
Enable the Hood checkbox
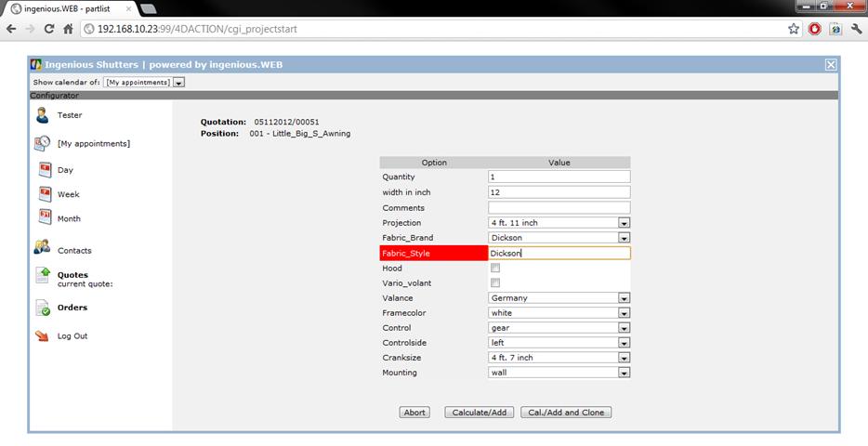495,269
